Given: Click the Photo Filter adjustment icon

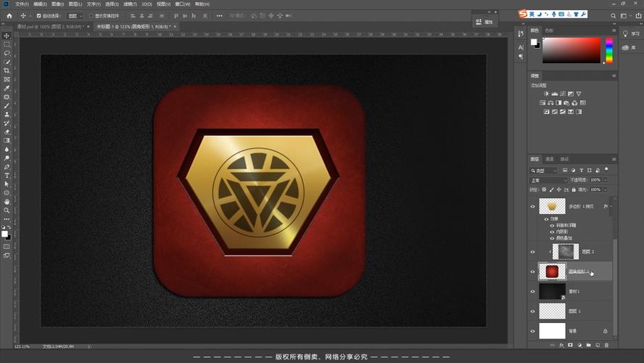Looking at the screenshot, I should click(566, 103).
